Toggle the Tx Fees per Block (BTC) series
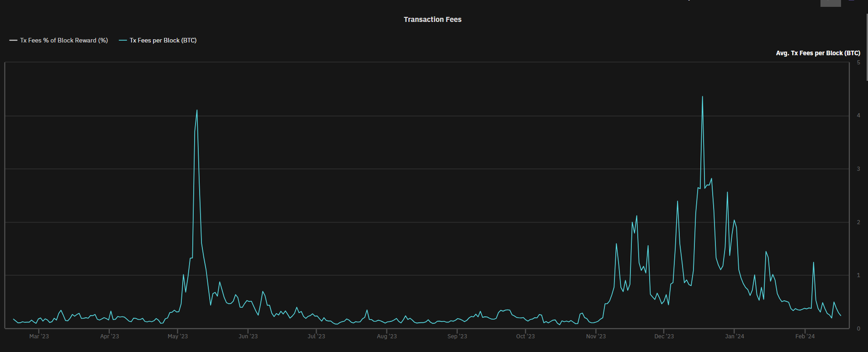This screenshot has height=352, width=868. [x=158, y=40]
